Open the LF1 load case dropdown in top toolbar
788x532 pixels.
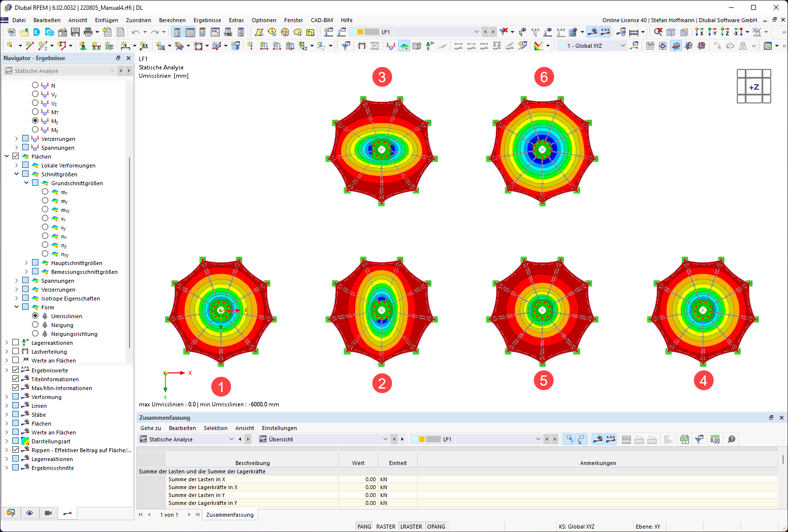coord(476,32)
